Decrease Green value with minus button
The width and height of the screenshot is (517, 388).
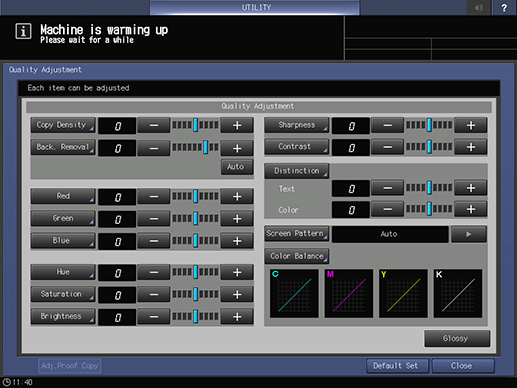click(x=154, y=219)
